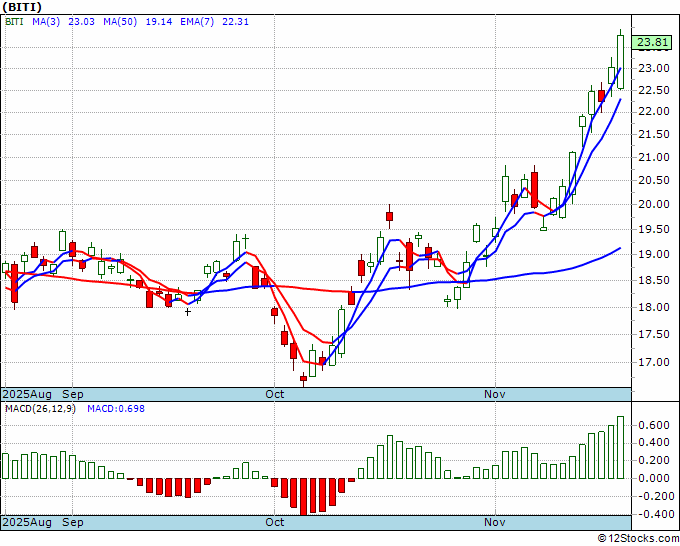Select the MACD:0.698 value readout

tap(116, 409)
